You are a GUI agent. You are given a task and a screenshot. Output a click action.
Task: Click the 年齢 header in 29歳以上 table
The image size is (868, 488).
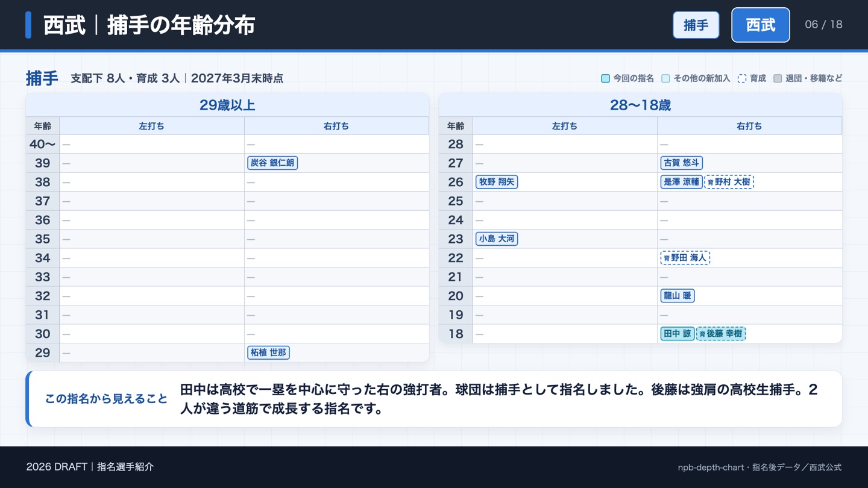[43, 126]
